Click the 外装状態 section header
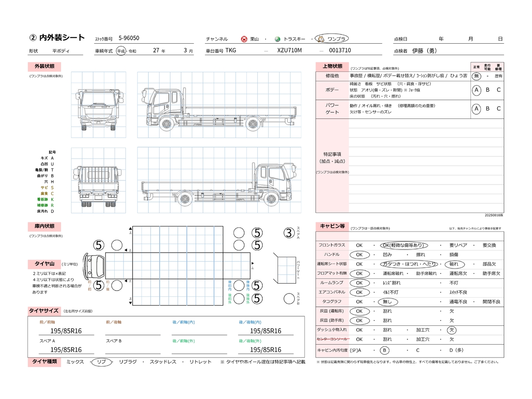The image size is (532, 399). tap(44, 66)
